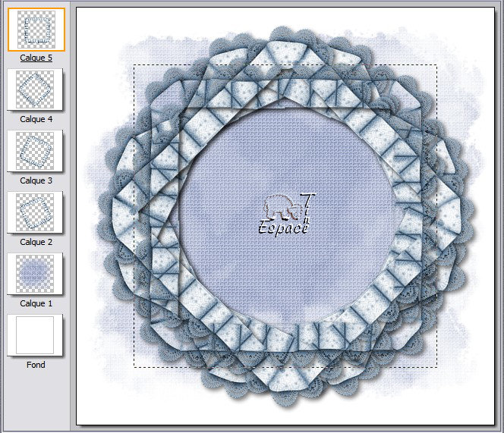Select the Calque 4 layer thumbnail
The width and height of the screenshot is (504, 433).
point(35,89)
